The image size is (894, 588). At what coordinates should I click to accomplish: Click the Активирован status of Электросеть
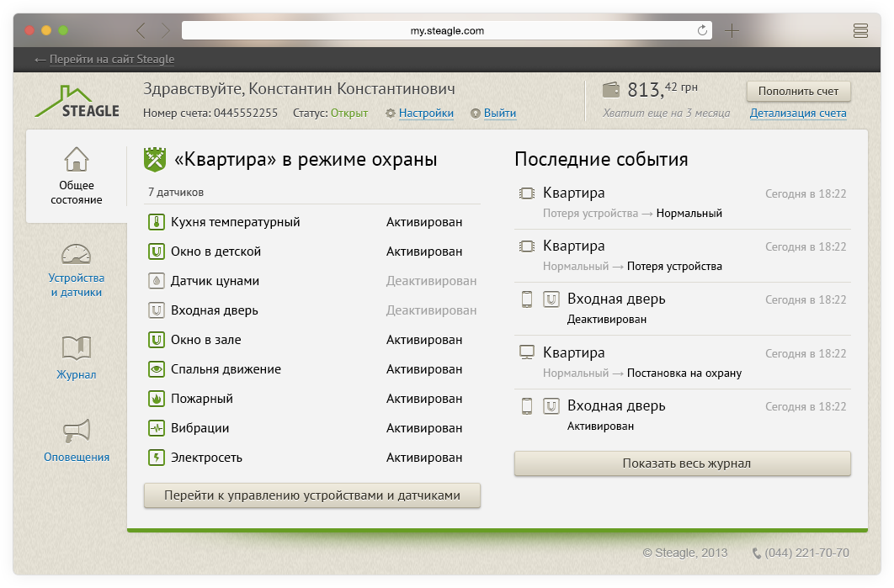click(x=424, y=458)
